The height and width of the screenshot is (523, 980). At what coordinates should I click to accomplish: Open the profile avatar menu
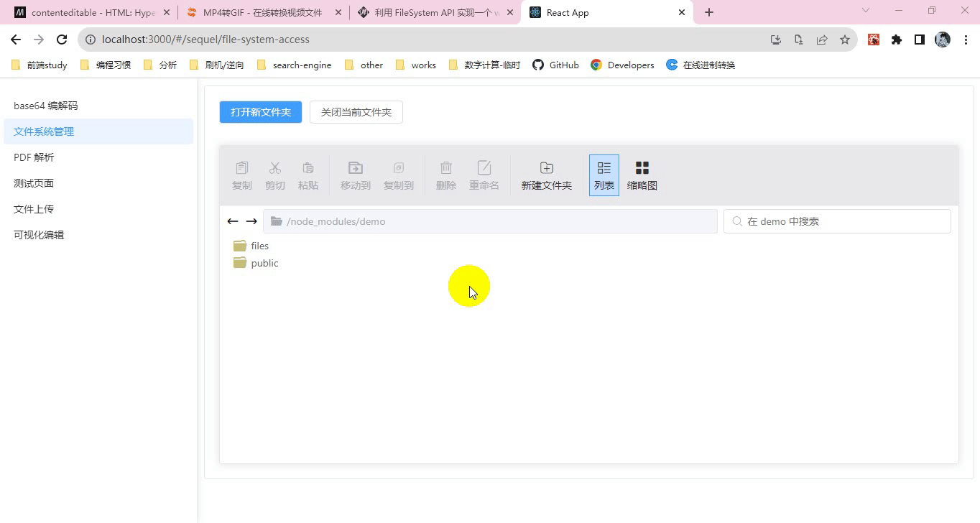pyautogui.click(x=943, y=40)
